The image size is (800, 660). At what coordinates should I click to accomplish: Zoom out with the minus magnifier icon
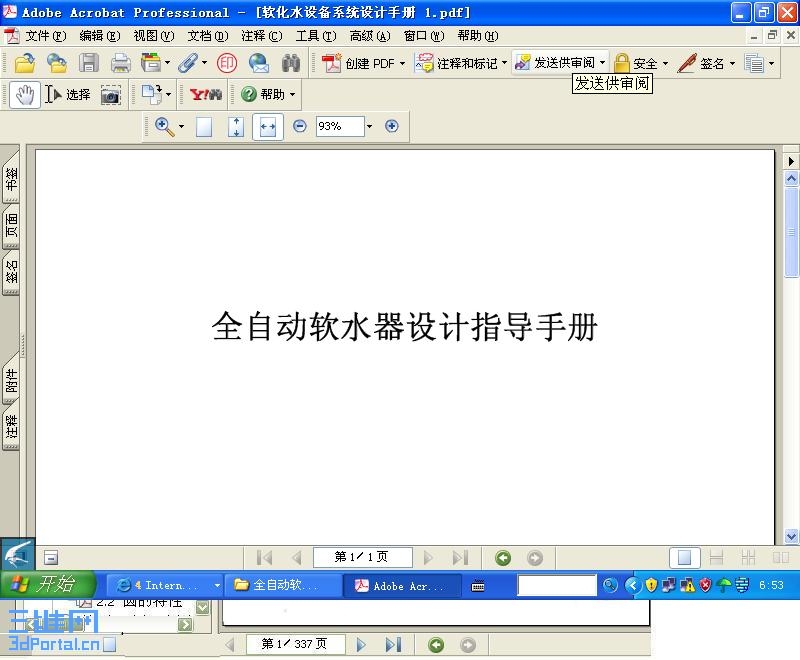[300, 127]
